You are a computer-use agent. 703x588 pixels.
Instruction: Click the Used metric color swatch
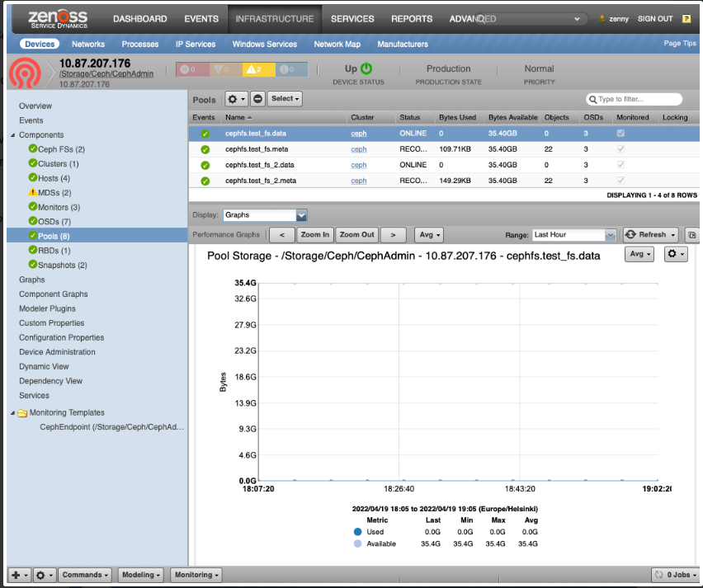356,532
